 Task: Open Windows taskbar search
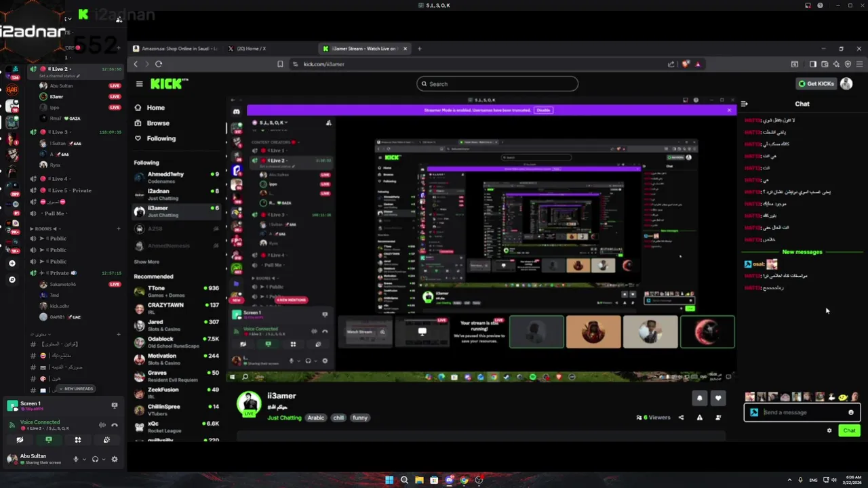coord(404,480)
